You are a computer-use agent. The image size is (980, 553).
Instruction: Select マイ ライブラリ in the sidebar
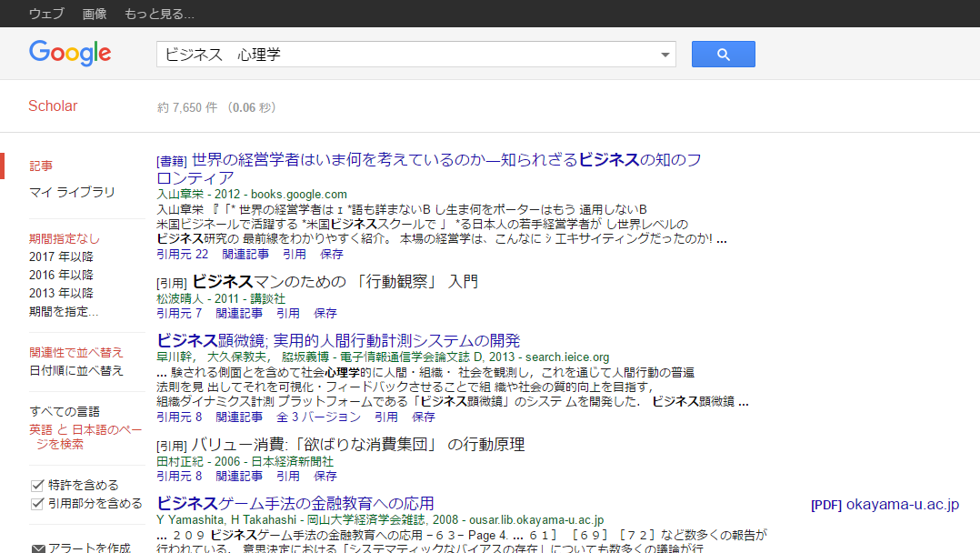72,192
